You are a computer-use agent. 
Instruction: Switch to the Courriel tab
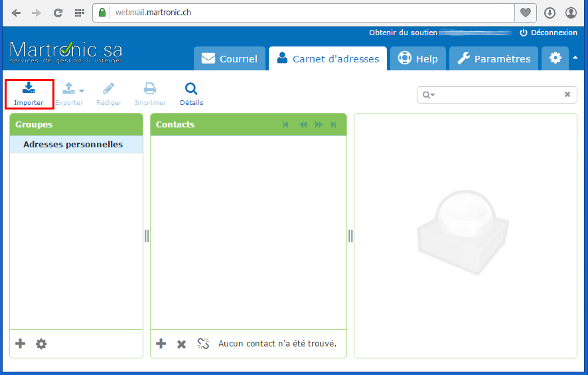click(230, 58)
